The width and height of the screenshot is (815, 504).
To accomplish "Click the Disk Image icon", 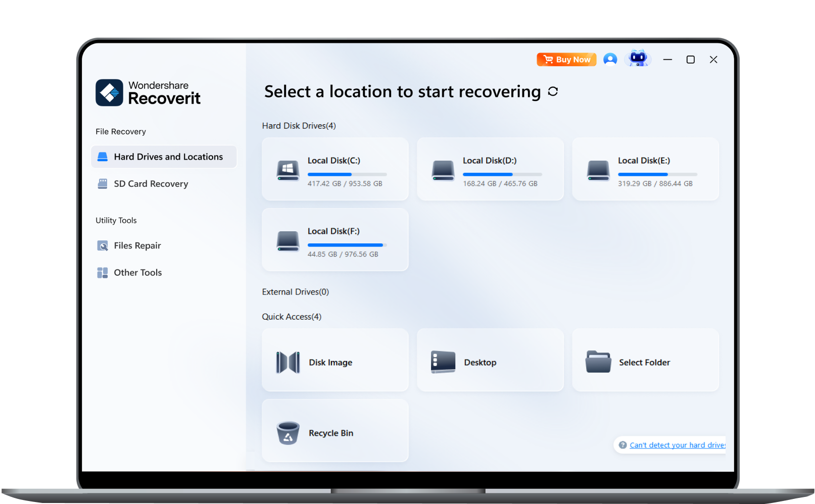I will (288, 363).
